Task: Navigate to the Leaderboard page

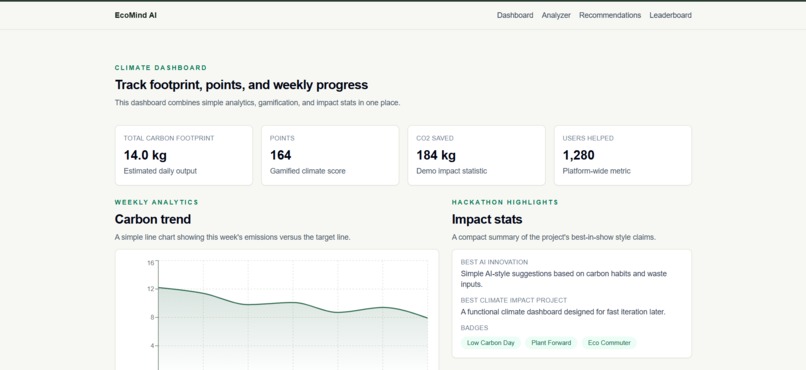Action: point(670,15)
